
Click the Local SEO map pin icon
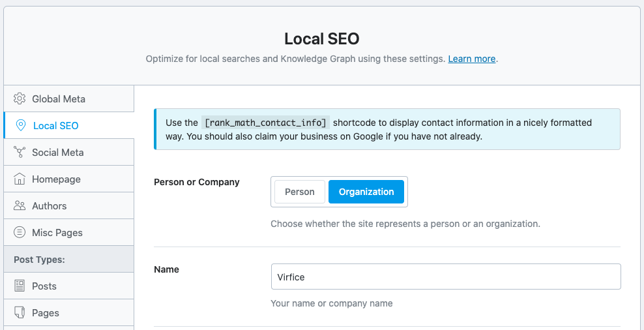(21, 126)
